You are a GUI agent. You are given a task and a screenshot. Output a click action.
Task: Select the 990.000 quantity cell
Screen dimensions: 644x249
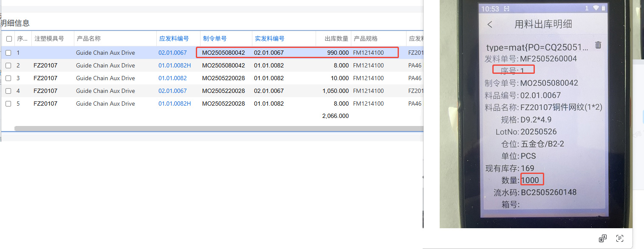pos(338,53)
